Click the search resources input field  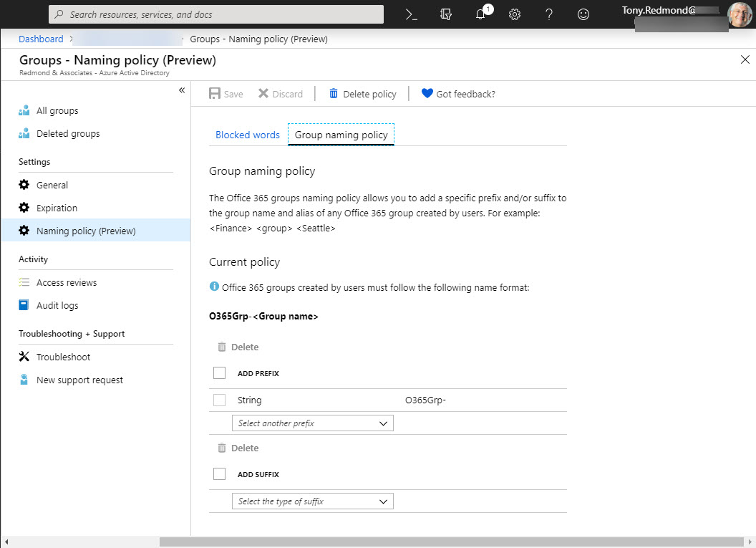(216, 14)
